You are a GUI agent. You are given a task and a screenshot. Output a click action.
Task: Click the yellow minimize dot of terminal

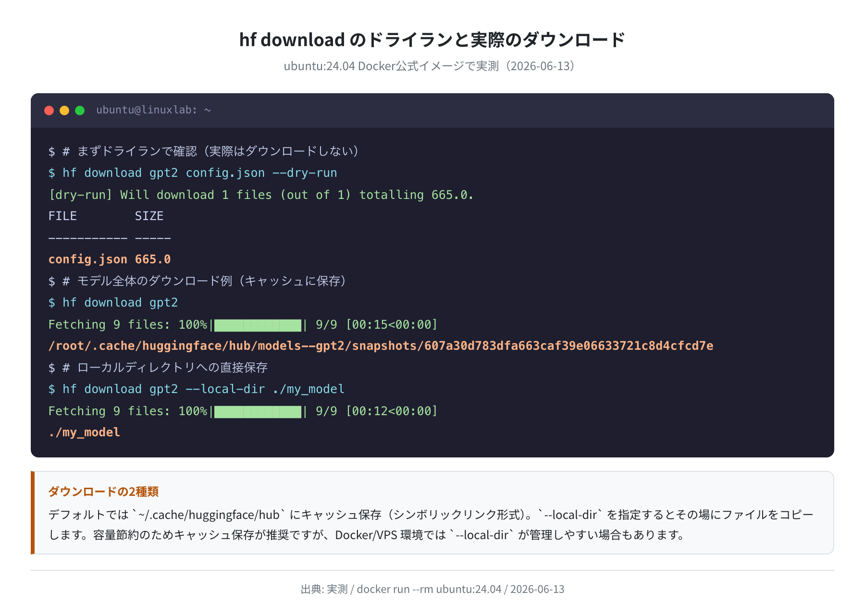coord(64,111)
